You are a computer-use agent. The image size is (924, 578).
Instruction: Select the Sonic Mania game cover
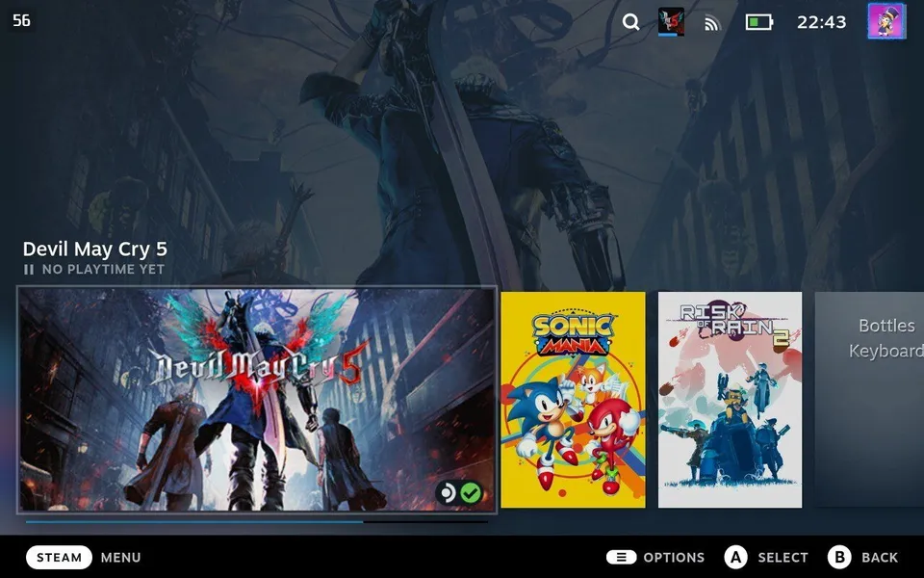click(x=574, y=400)
